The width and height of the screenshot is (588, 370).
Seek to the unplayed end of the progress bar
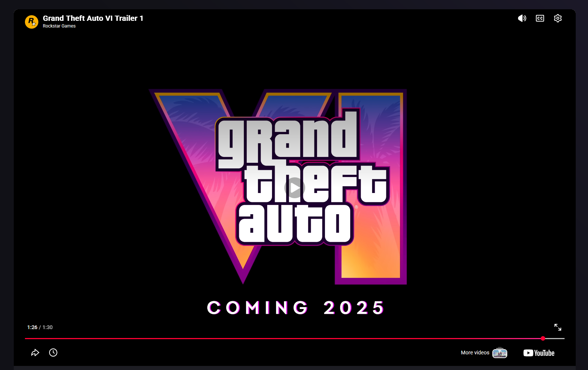point(555,338)
